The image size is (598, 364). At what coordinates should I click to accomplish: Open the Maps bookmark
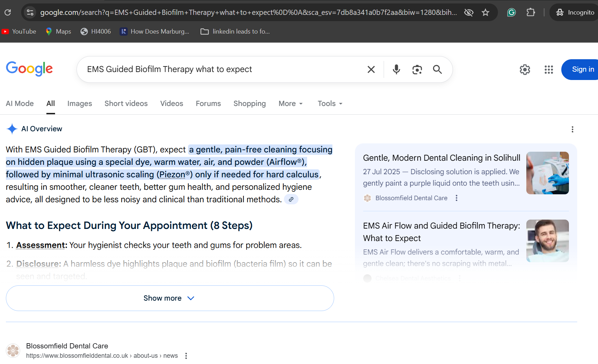pos(58,32)
